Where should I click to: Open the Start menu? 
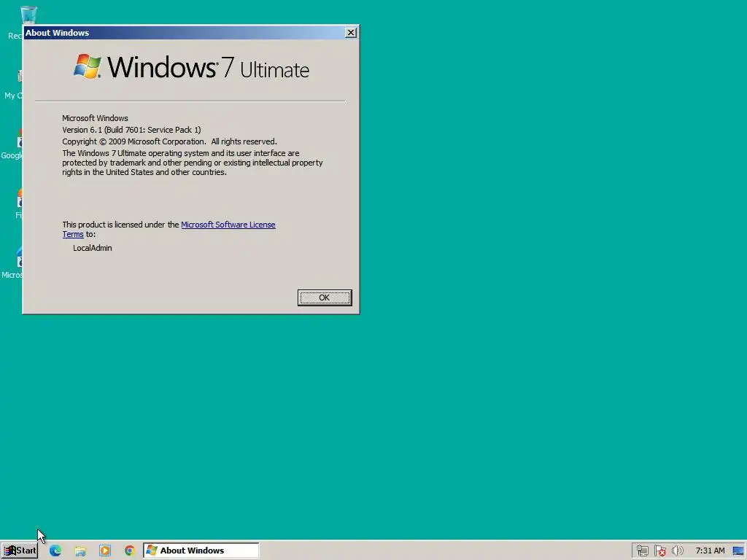click(x=19, y=551)
